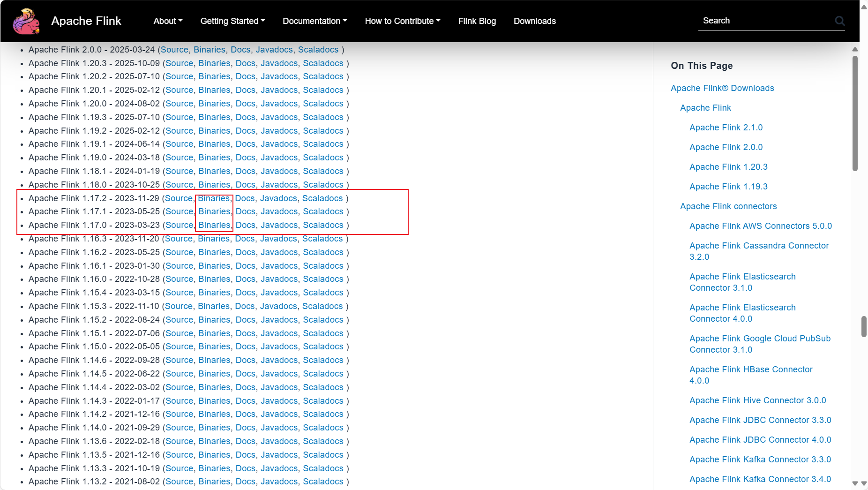Open Docs for Flink 1.20.3
The height and width of the screenshot is (490, 868).
click(246, 63)
